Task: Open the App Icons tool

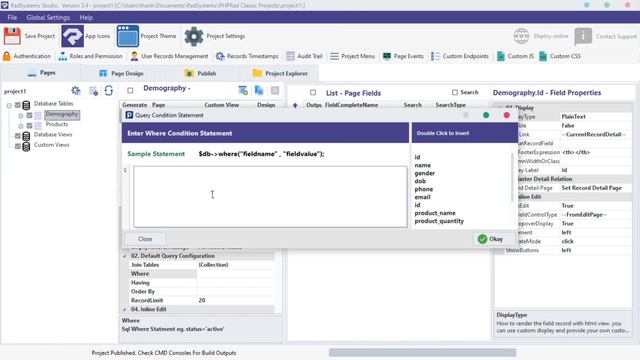Action: (x=73, y=36)
